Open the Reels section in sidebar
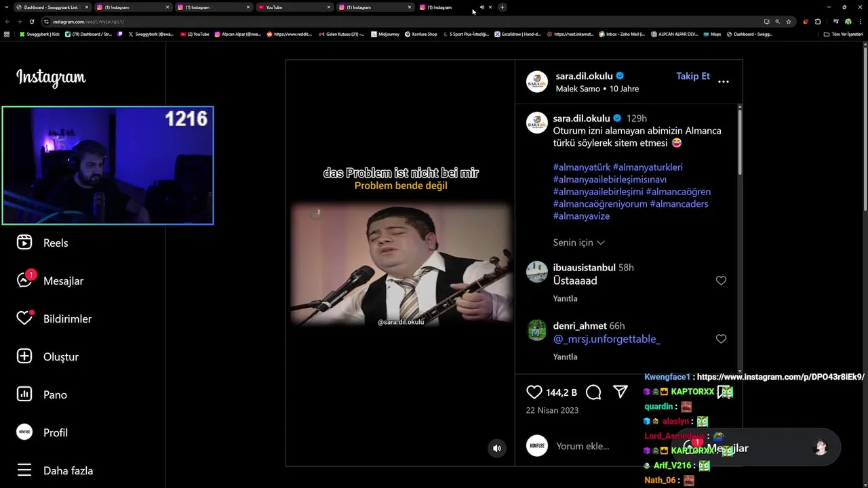This screenshot has height=488, width=868. pyautogui.click(x=42, y=243)
